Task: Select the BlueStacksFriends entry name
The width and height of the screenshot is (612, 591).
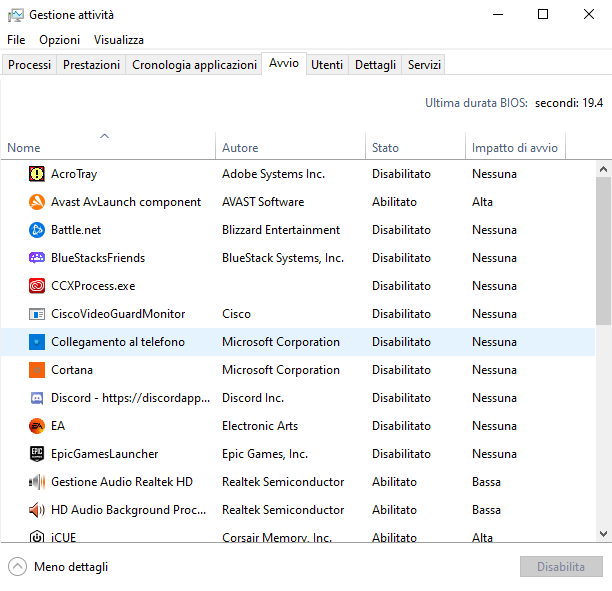Action: coord(98,258)
